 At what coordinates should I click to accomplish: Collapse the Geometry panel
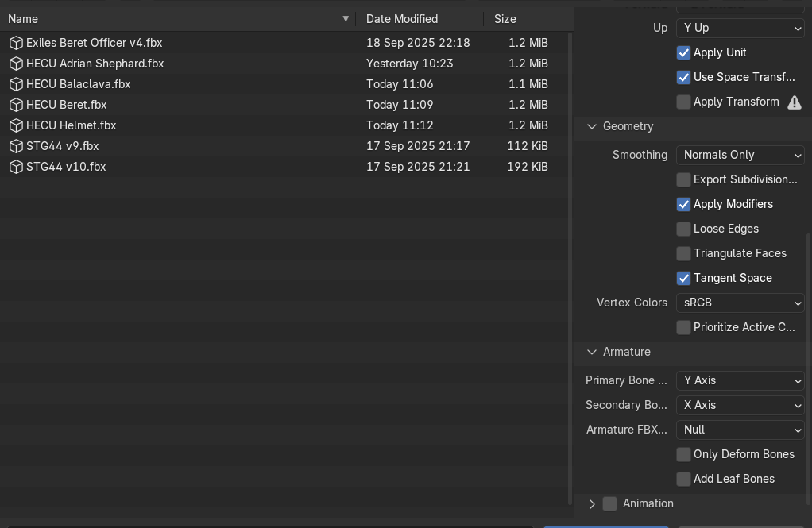591,126
